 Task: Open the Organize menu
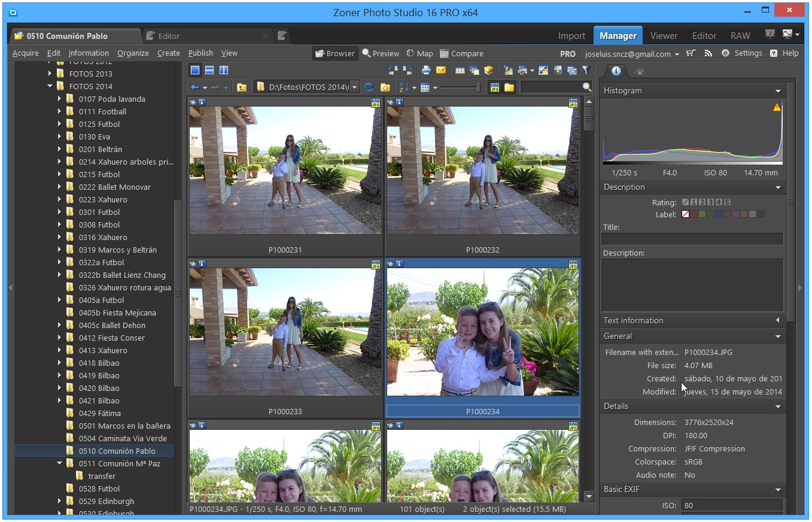coord(133,53)
